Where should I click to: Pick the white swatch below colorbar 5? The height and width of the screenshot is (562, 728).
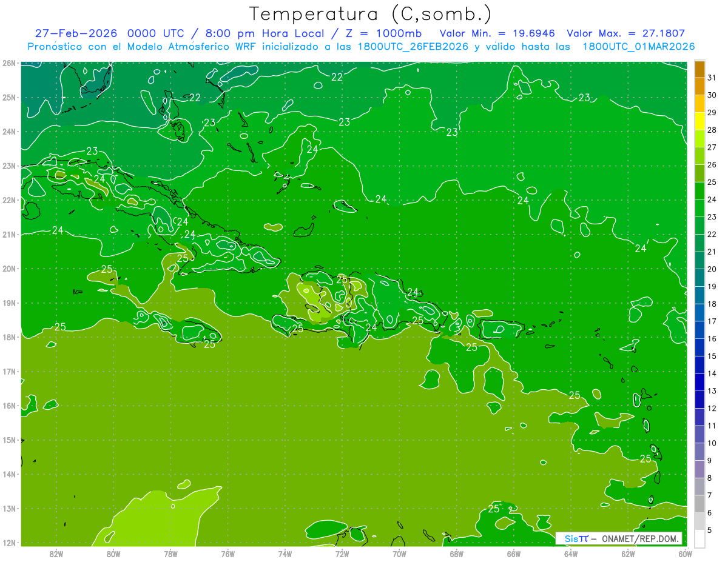pyautogui.click(x=699, y=538)
